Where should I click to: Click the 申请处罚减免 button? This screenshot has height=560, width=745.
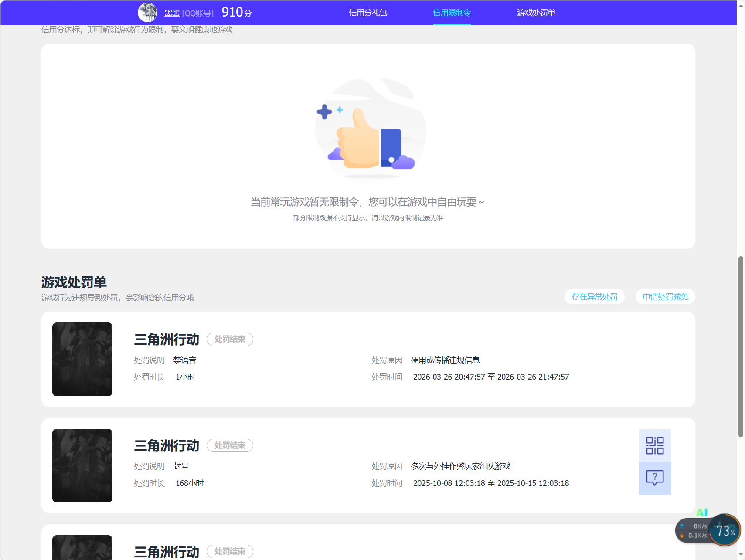point(666,297)
